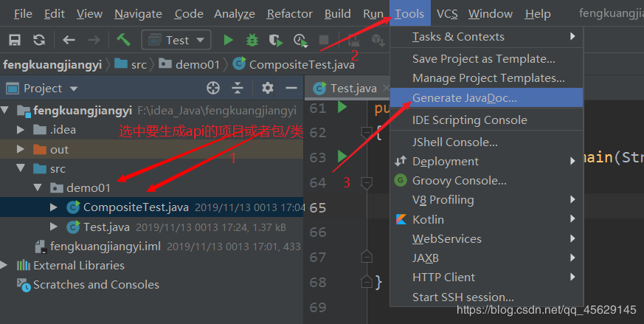Open the Navigate menu

[138, 14]
